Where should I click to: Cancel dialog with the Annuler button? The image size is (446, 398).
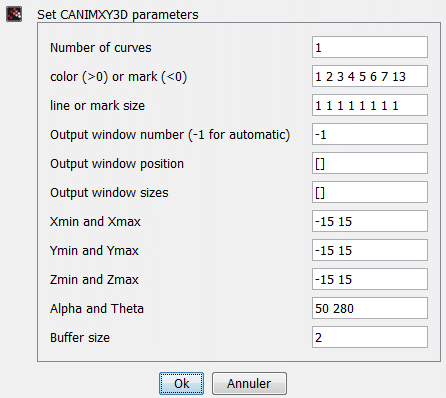(249, 383)
